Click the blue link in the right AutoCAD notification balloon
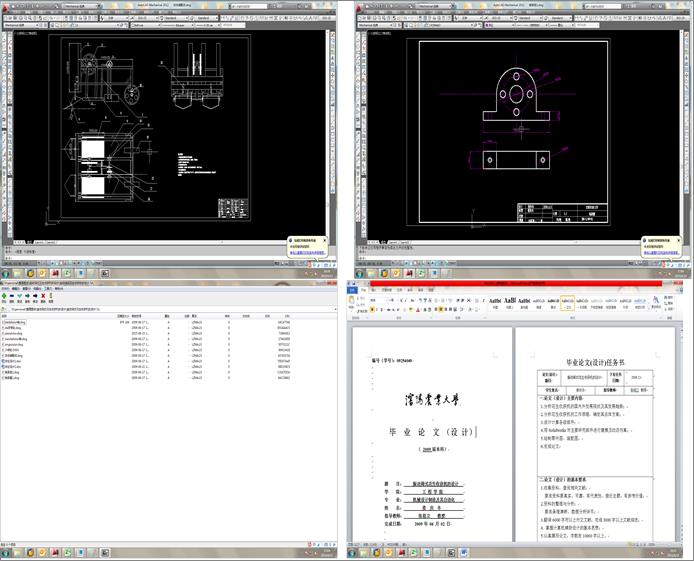This screenshot has width=694, height=561. [x=662, y=253]
